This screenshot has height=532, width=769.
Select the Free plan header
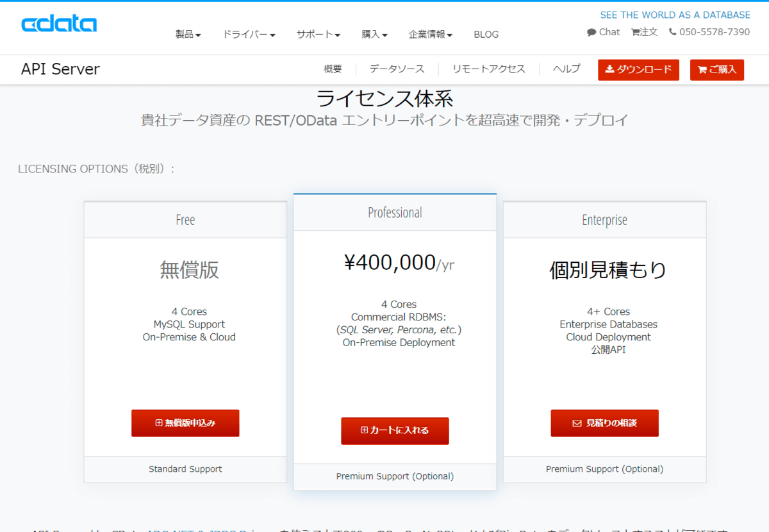tap(185, 220)
